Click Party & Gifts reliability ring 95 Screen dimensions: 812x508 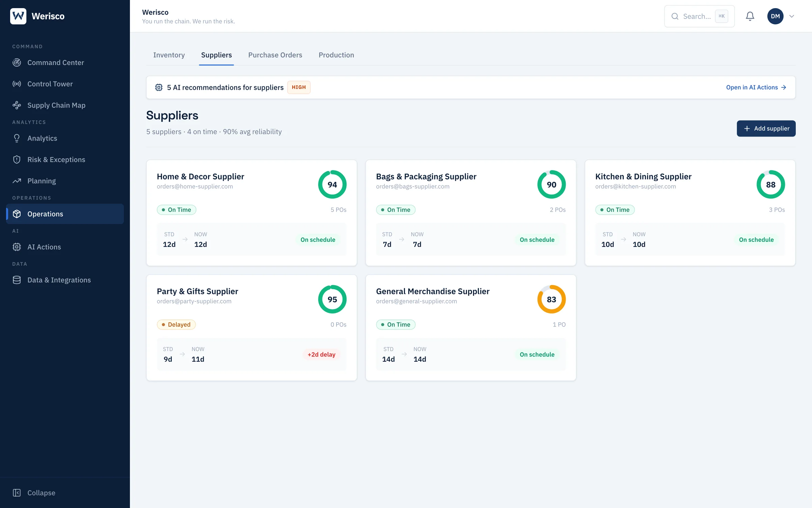click(332, 299)
